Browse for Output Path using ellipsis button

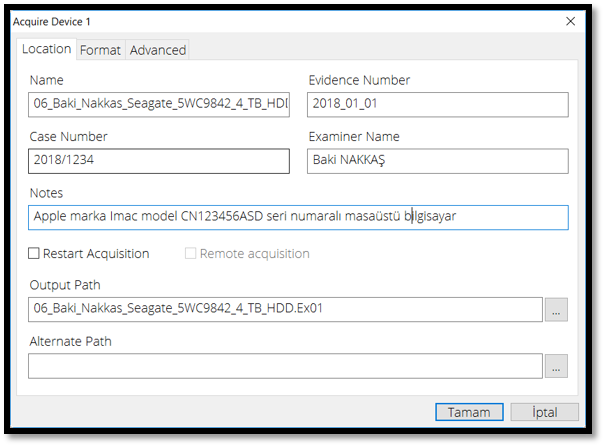click(x=557, y=310)
